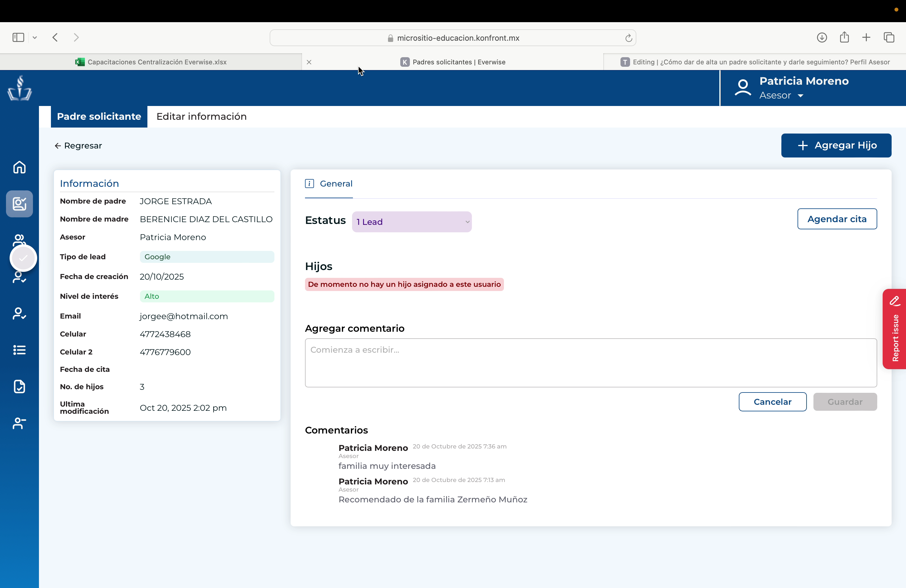Open the red Report issue side tab

click(x=894, y=329)
